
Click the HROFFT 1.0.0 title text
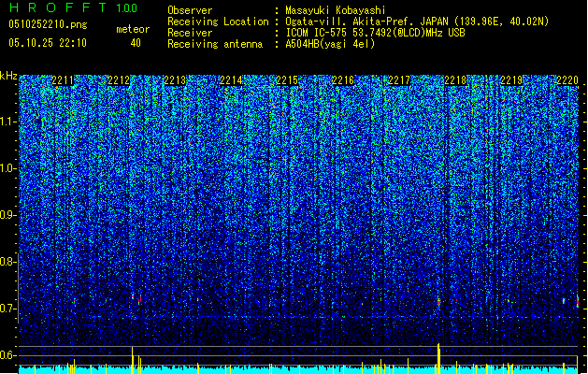[73, 7]
